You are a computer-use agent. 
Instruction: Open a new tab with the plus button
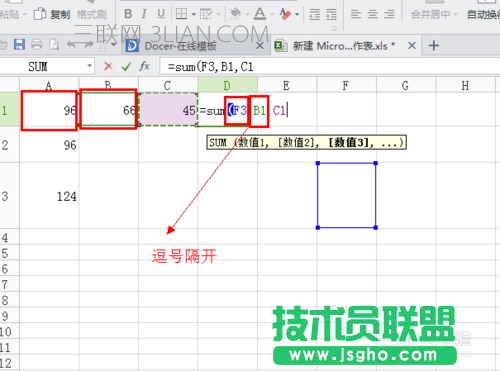pos(434,46)
